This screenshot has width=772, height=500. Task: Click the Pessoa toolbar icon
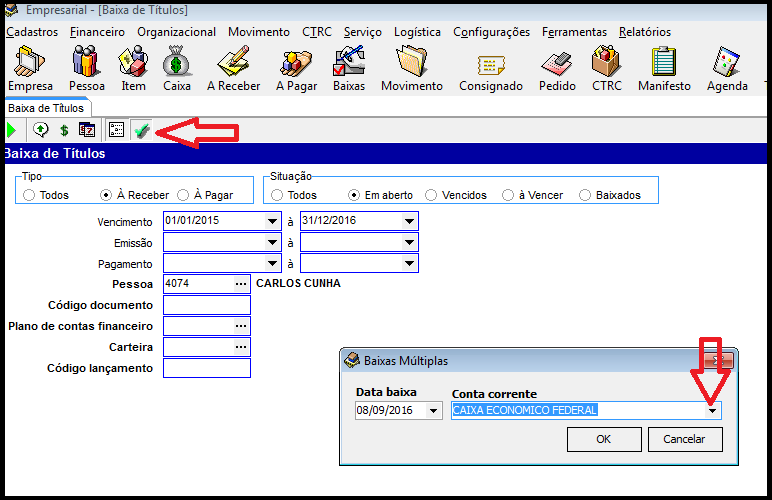tap(86, 67)
